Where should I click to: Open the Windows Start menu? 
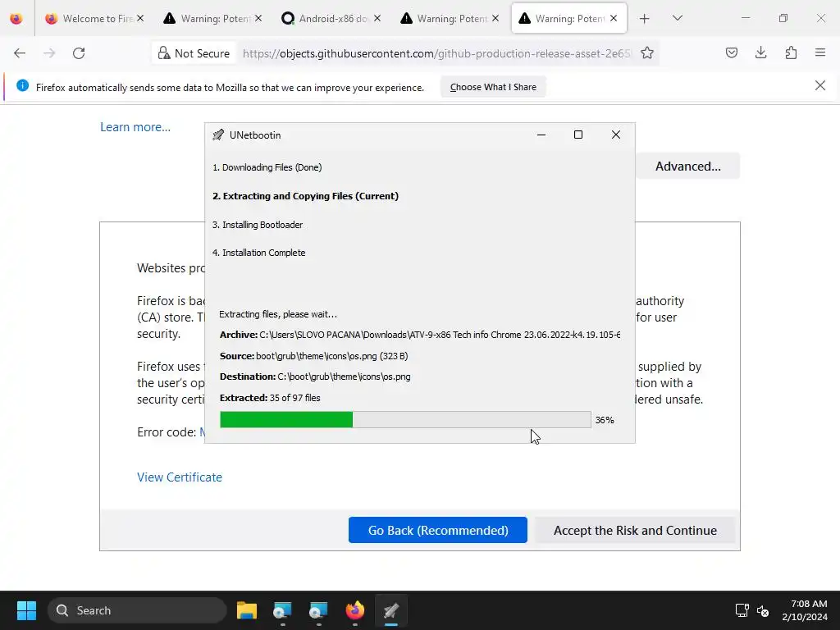[26, 610]
